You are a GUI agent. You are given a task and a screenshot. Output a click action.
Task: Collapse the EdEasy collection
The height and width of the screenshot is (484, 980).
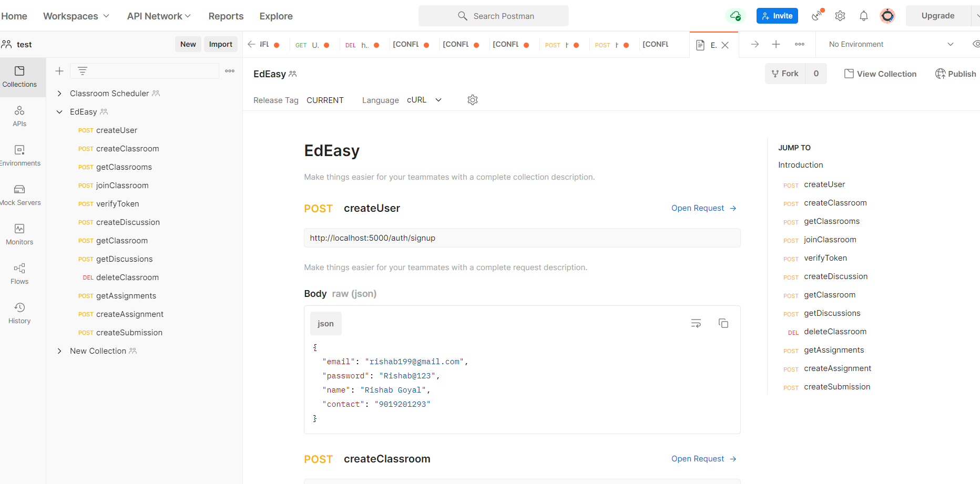[x=59, y=112]
